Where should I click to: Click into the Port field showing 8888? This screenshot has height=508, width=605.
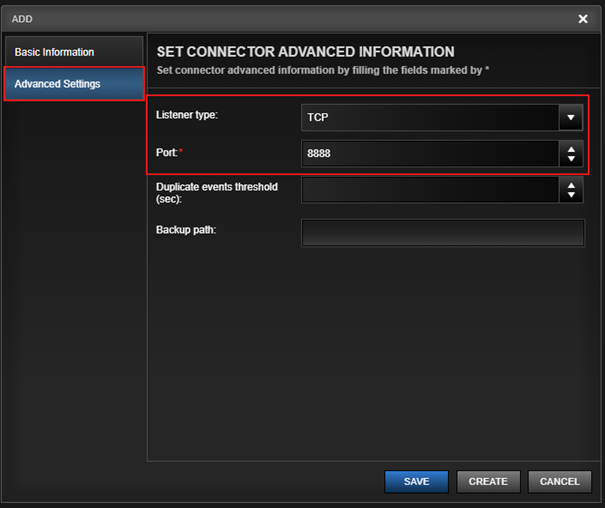point(430,153)
